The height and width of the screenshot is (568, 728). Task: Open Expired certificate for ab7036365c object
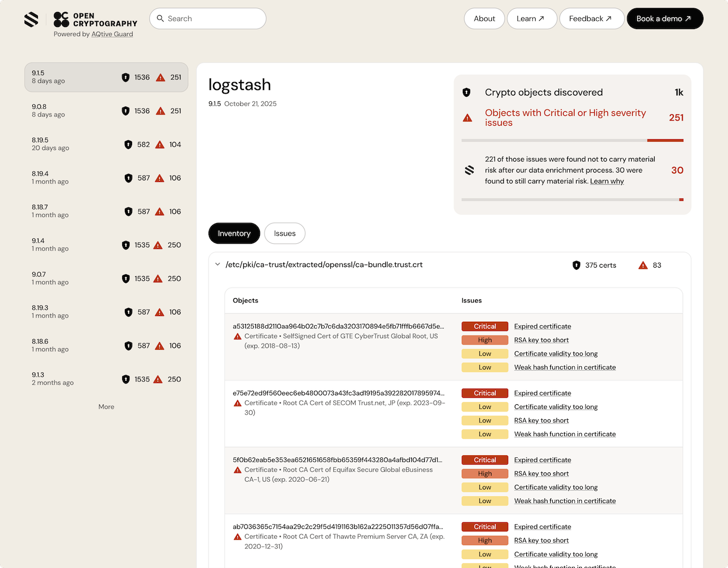(542, 527)
